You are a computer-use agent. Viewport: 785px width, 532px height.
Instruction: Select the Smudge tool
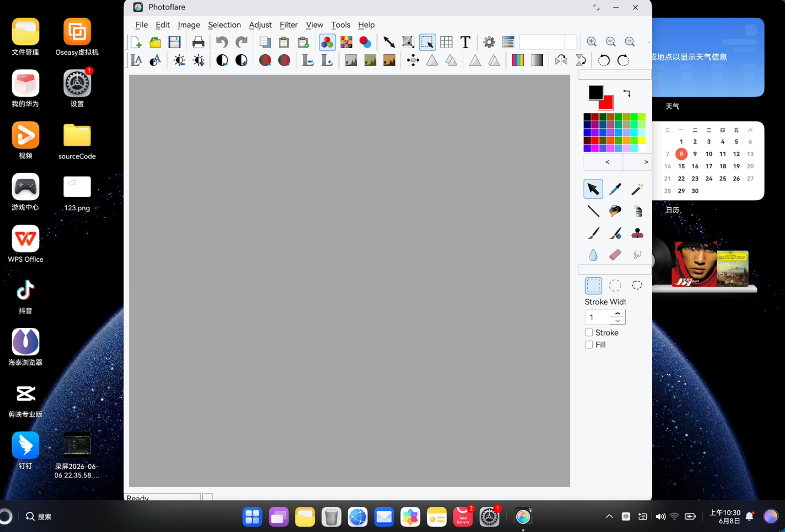[637, 255]
